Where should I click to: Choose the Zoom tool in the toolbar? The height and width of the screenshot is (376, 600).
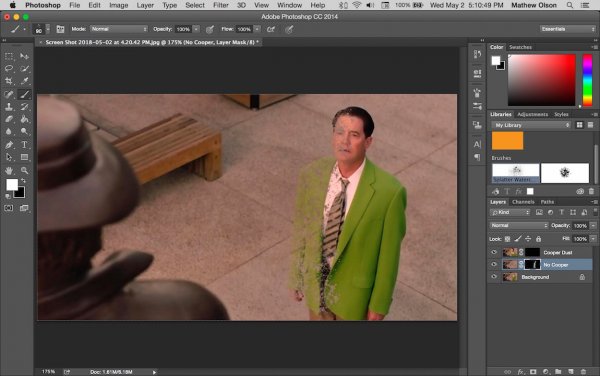pos(24,170)
